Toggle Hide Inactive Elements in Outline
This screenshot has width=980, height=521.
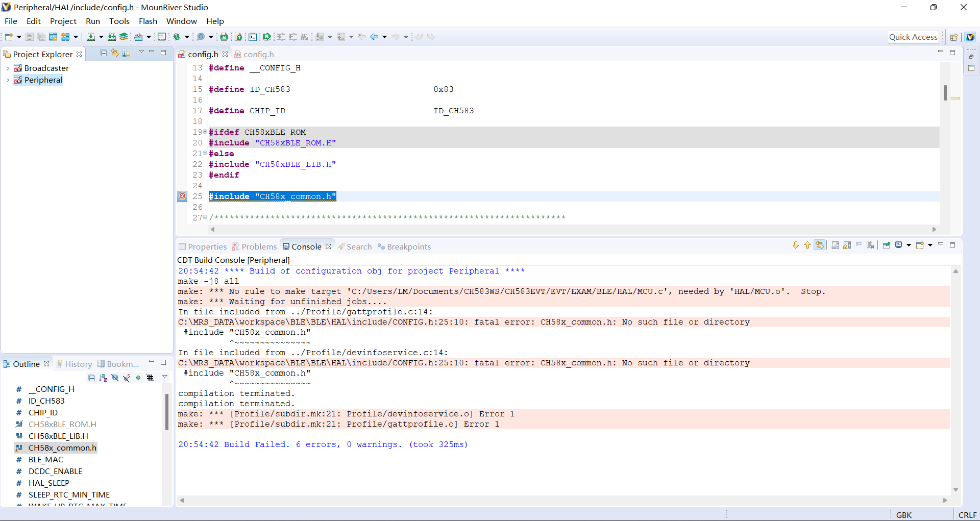point(150,378)
